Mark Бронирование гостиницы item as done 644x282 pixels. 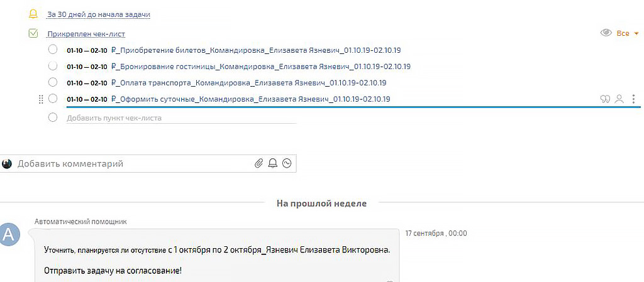pyautogui.click(x=53, y=66)
